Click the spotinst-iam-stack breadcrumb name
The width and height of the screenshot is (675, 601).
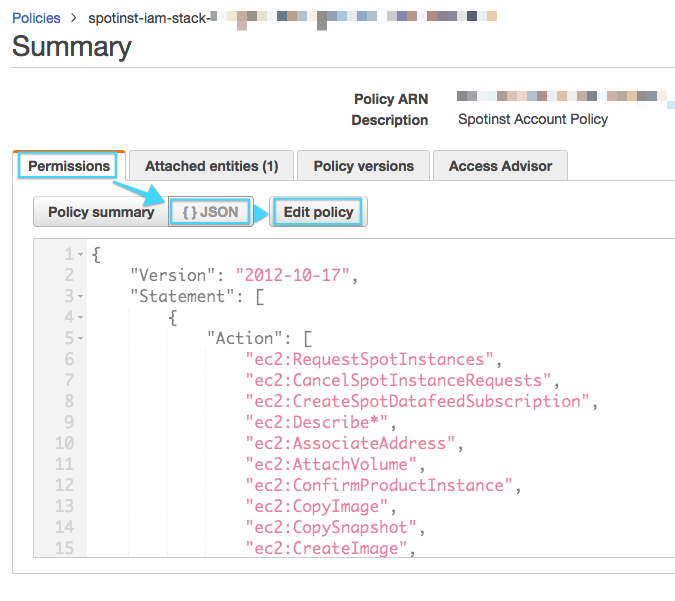coord(150,18)
